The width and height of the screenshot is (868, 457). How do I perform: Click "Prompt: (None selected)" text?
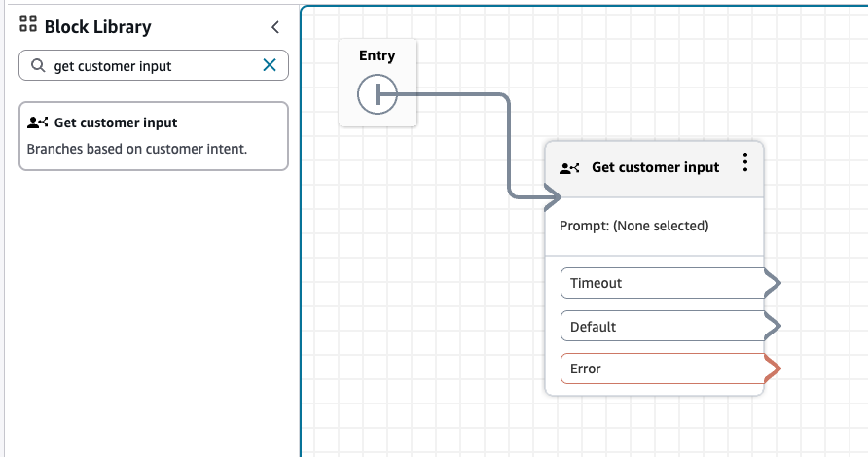click(633, 226)
